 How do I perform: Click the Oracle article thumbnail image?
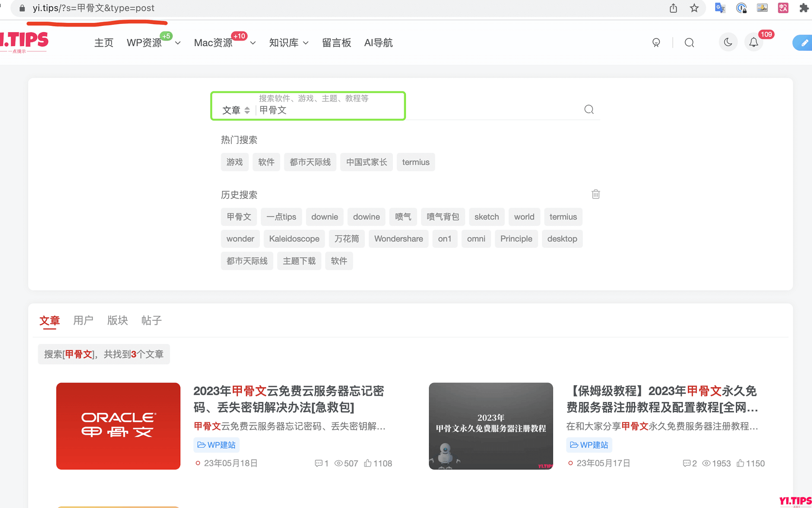tap(118, 426)
